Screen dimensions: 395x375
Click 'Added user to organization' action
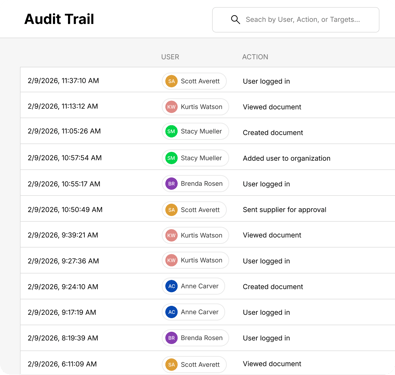pyautogui.click(x=287, y=158)
